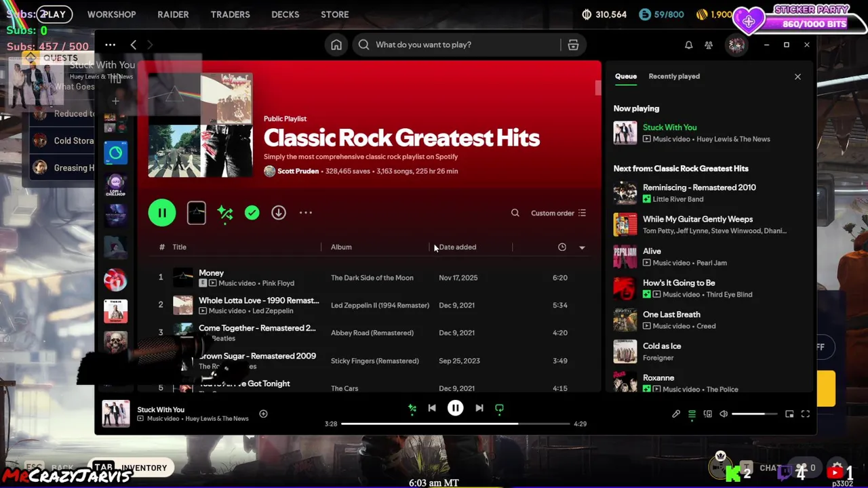Select Cold as Ice in queue

pos(709,351)
